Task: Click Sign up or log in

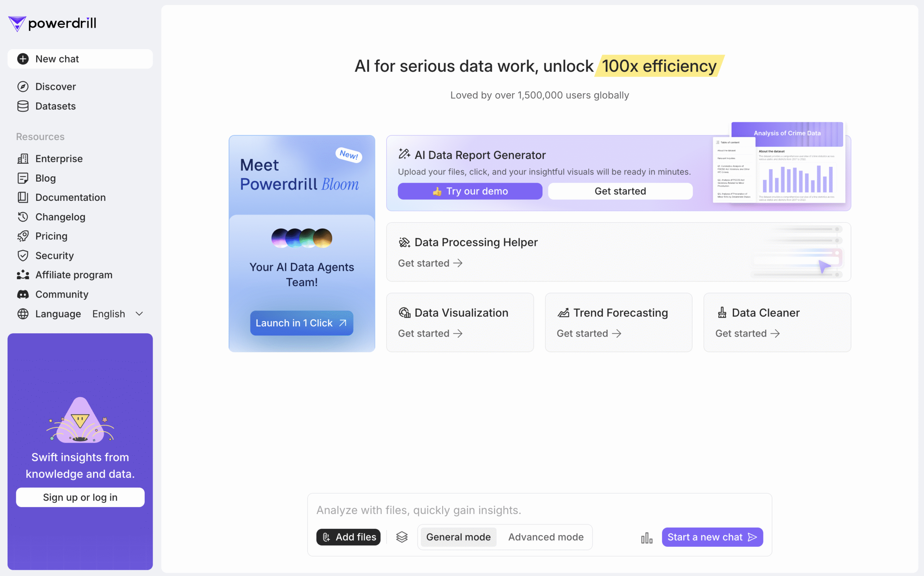Action: click(x=80, y=497)
